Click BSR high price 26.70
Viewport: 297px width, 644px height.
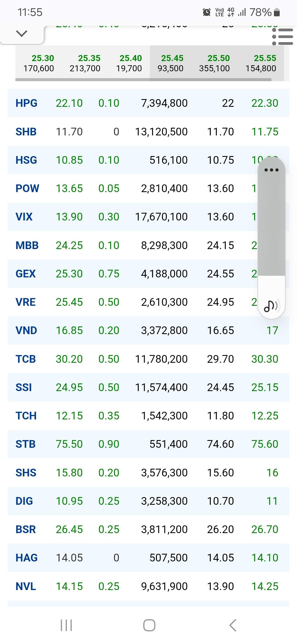(x=265, y=530)
